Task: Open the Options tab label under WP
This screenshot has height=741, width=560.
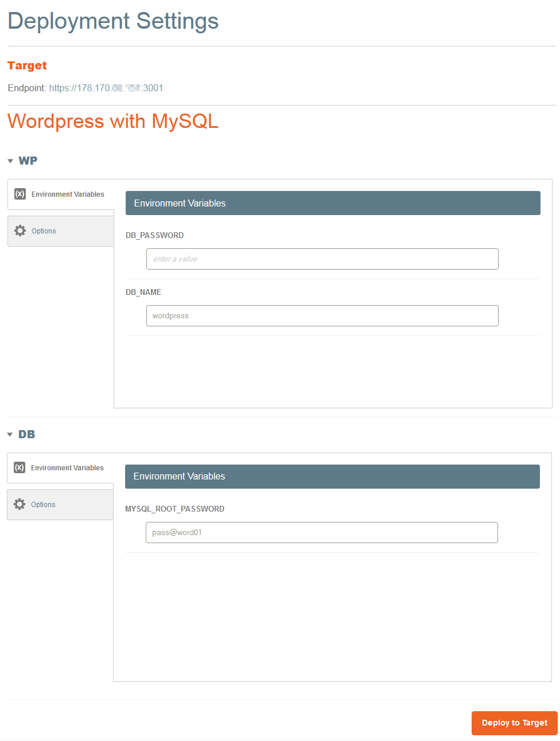Action: 44,231
